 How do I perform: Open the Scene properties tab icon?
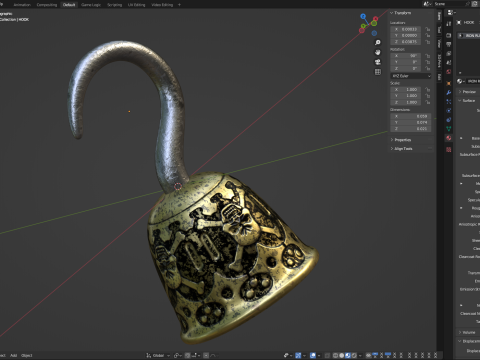click(449, 62)
